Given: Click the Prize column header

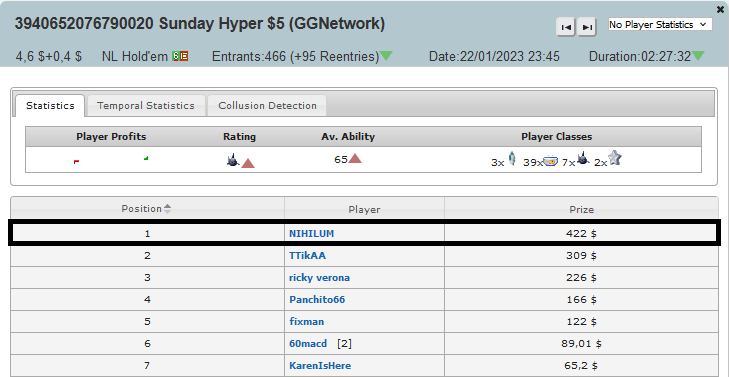Looking at the screenshot, I should click(581, 210).
